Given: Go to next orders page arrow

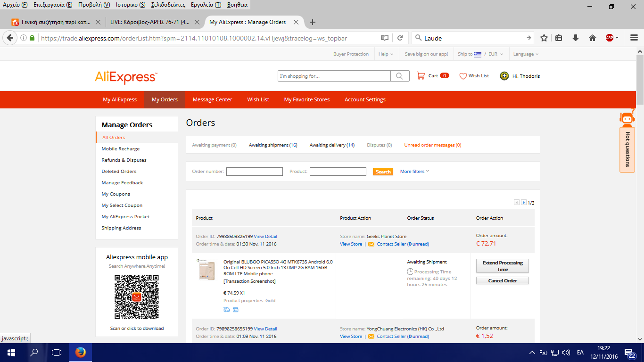Looking at the screenshot, I should coord(523,203).
